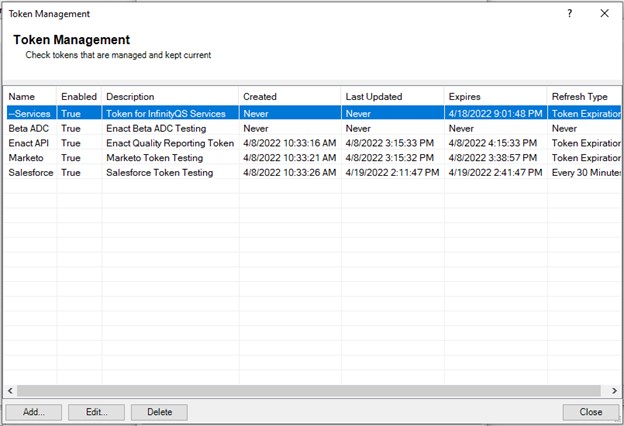The image size is (624, 426).
Task: Click the horizontal scrollbar right arrow
Action: click(x=612, y=390)
